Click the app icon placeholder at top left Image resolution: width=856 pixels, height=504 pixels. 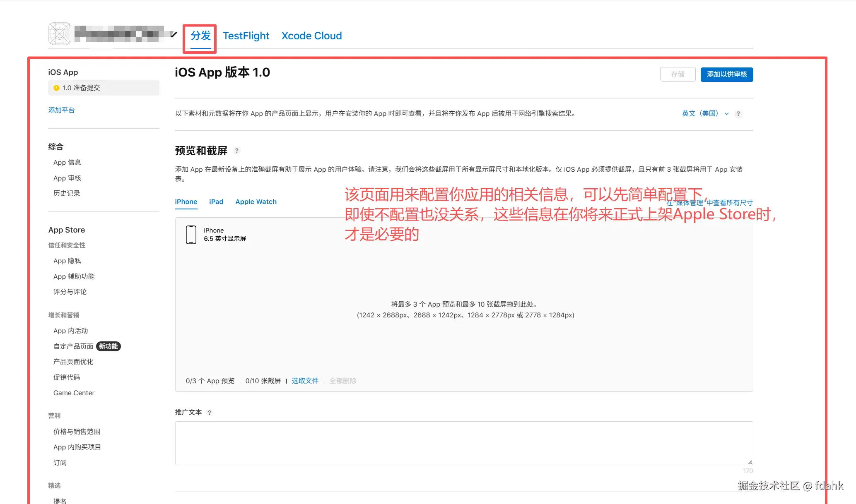pos(60,34)
